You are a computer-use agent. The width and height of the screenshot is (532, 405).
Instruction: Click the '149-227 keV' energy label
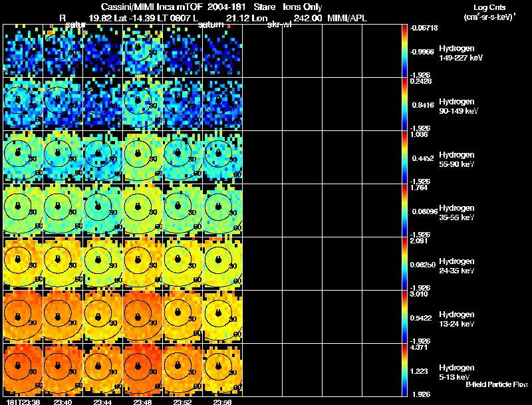point(461,58)
